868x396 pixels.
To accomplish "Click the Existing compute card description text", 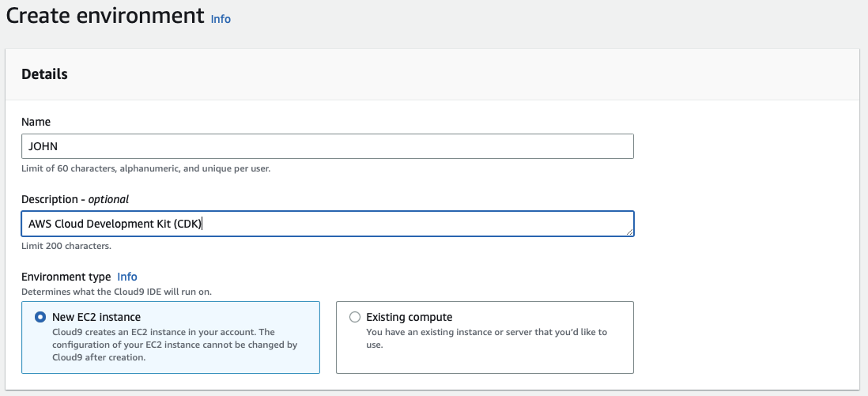I will pos(486,338).
